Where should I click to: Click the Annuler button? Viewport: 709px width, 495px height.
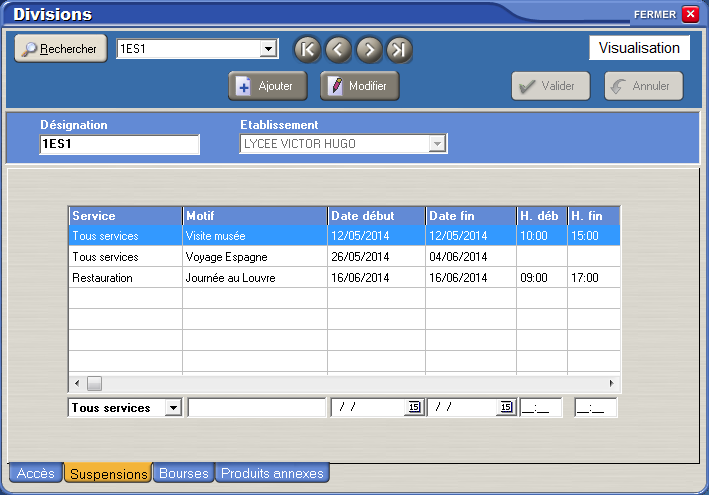(x=643, y=86)
